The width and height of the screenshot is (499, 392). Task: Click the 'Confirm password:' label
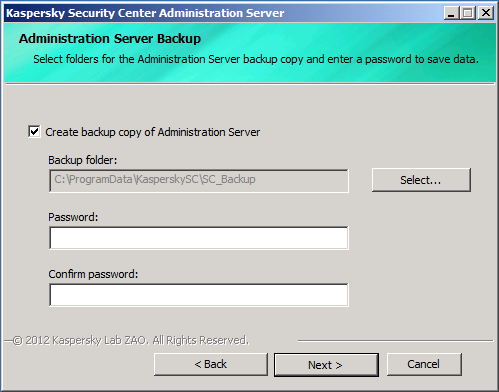[93, 274]
